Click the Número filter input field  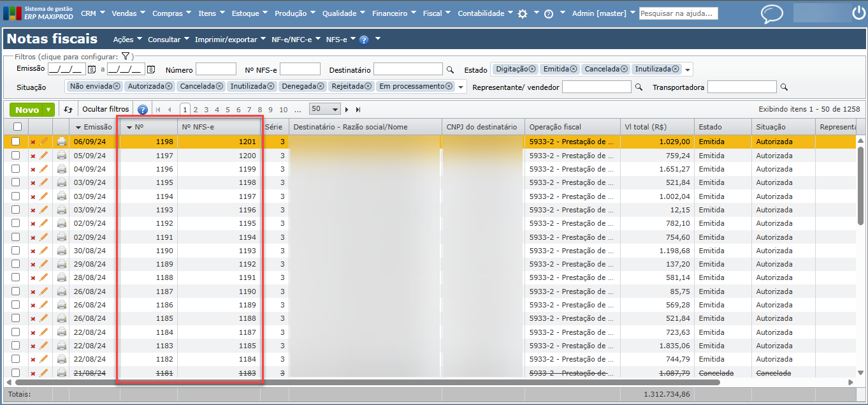coord(215,70)
